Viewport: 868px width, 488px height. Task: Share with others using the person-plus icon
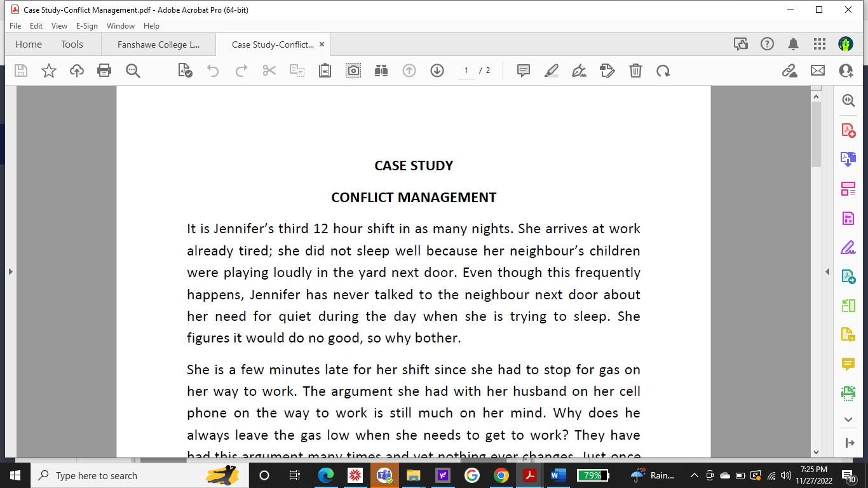(x=846, y=71)
